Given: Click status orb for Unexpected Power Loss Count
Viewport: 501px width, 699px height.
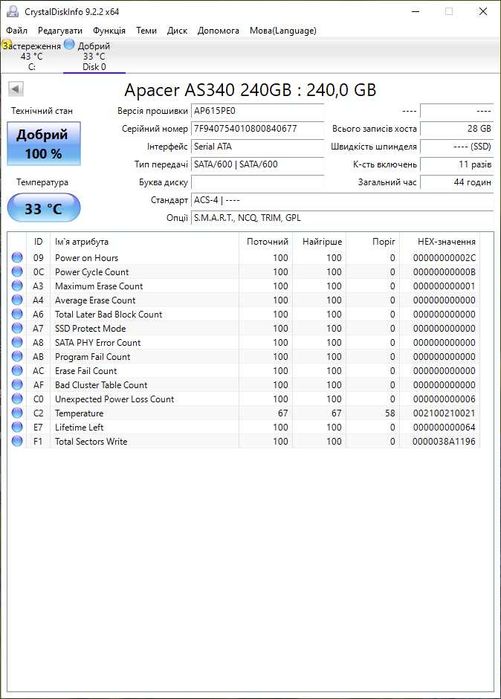Looking at the screenshot, I should click(17, 399).
